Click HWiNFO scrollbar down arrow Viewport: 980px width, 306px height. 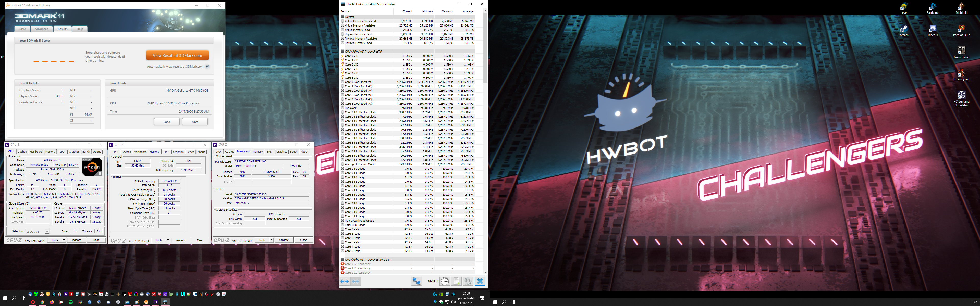click(x=485, y=272)
